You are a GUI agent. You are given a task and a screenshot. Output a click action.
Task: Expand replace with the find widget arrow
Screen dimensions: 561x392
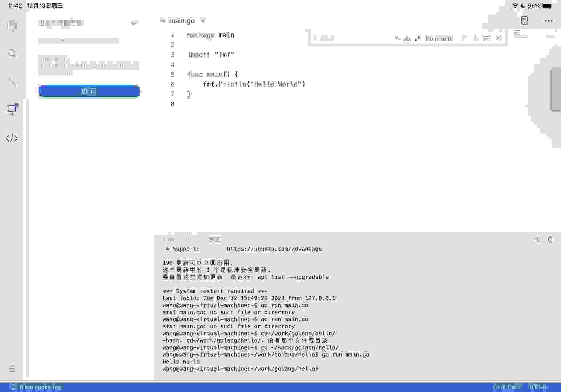pyautogui.click(x=315, y=38)
